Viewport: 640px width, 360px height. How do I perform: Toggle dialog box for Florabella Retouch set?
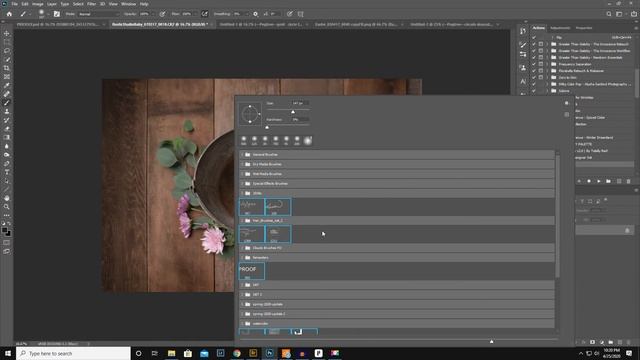(x=541, y=71)
